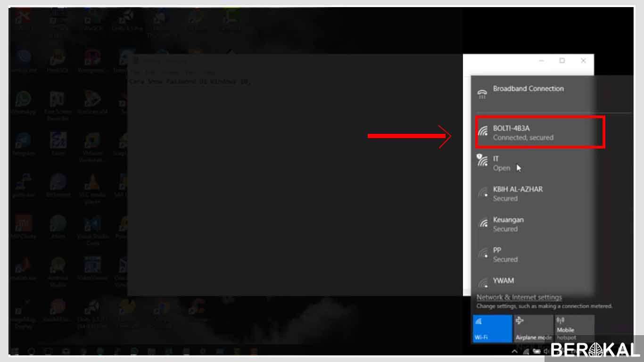
Task: Click the Broadband Connection network icon
Action: tap(482, 92)
